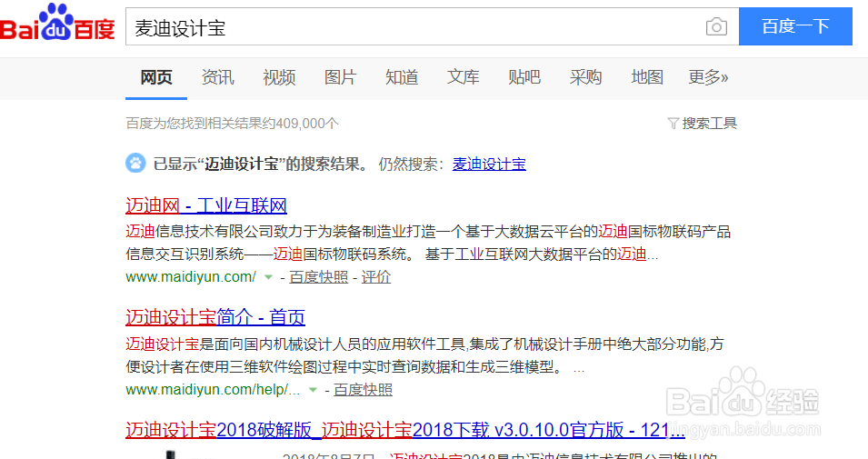Image resolution: width=868 pixels, height=459 pixels.
Task: Select the 网页 tab
Action: tap(156, 77)
